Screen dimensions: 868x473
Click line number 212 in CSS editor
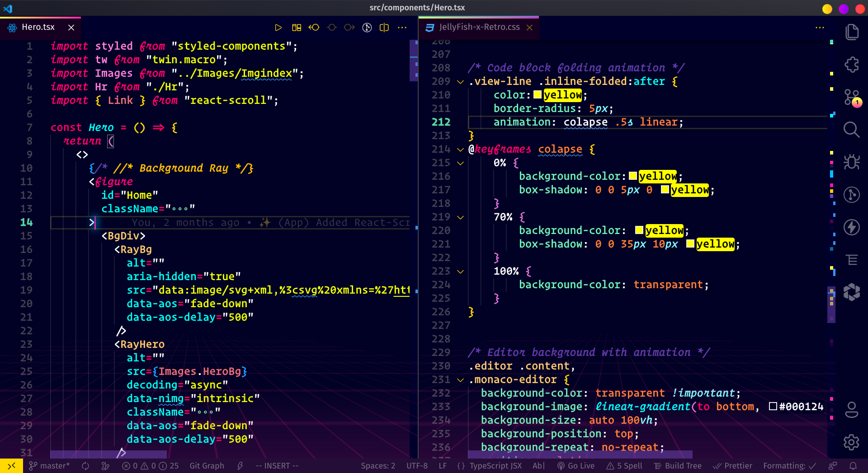pos(441,122)
